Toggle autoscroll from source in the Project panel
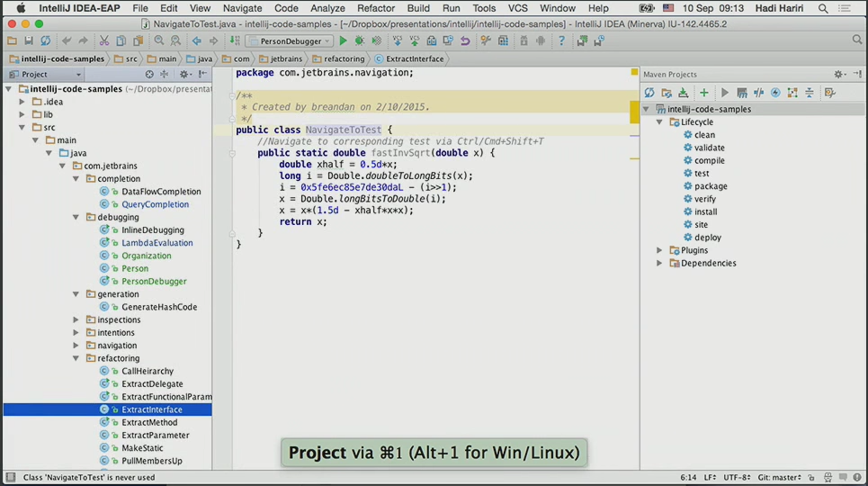Image resolution: width=868 pixels, height=486 pixels. pyautogui.click(x=149, y=75)
